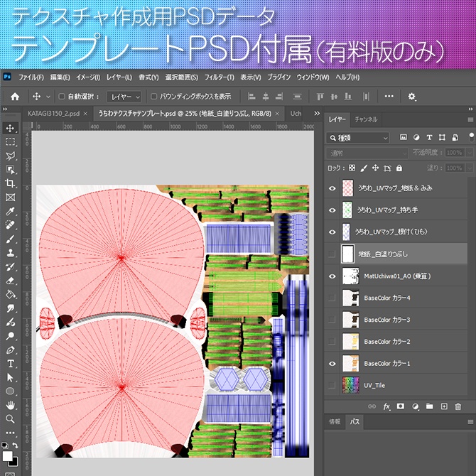Select the Object Selection tool

[10, 169]
